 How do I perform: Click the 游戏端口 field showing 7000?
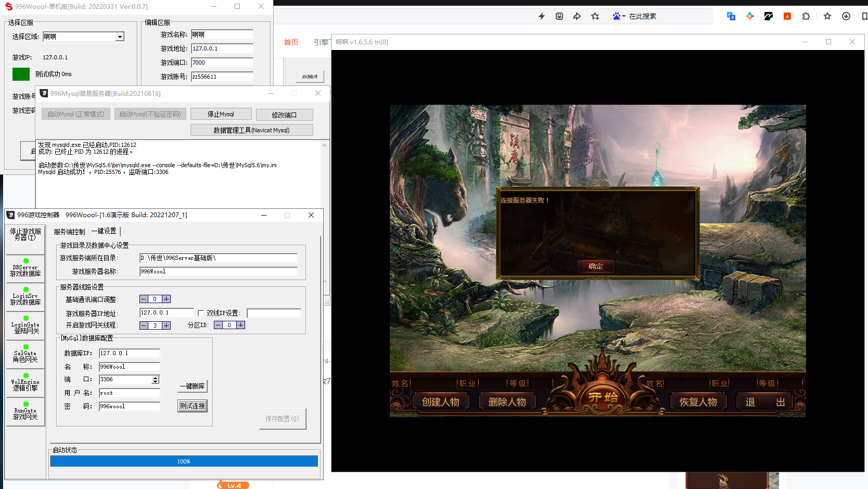pyautogui.click(x=222, y=62)
